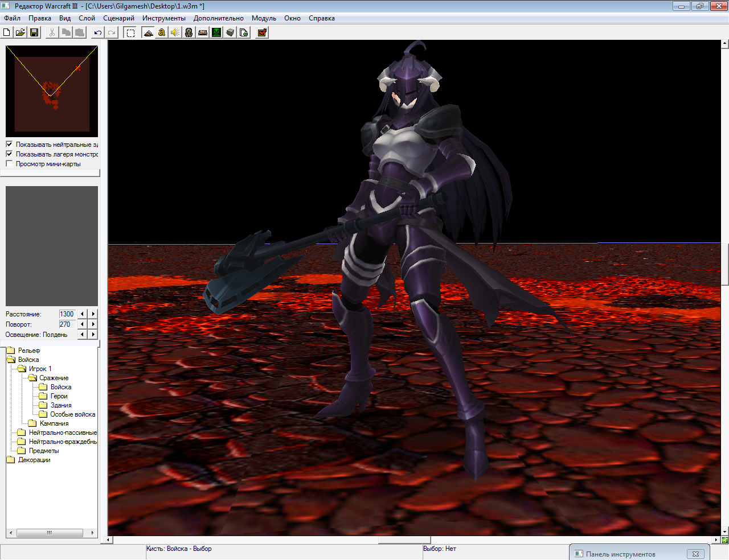
Task: Select the Сражение folder in the tree
Action: click(54, 378)
